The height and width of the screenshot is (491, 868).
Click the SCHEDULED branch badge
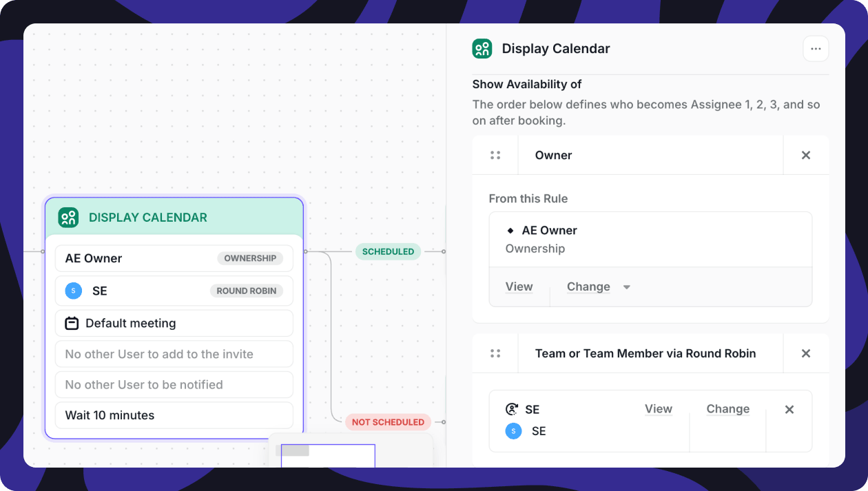tap(388, 251)
